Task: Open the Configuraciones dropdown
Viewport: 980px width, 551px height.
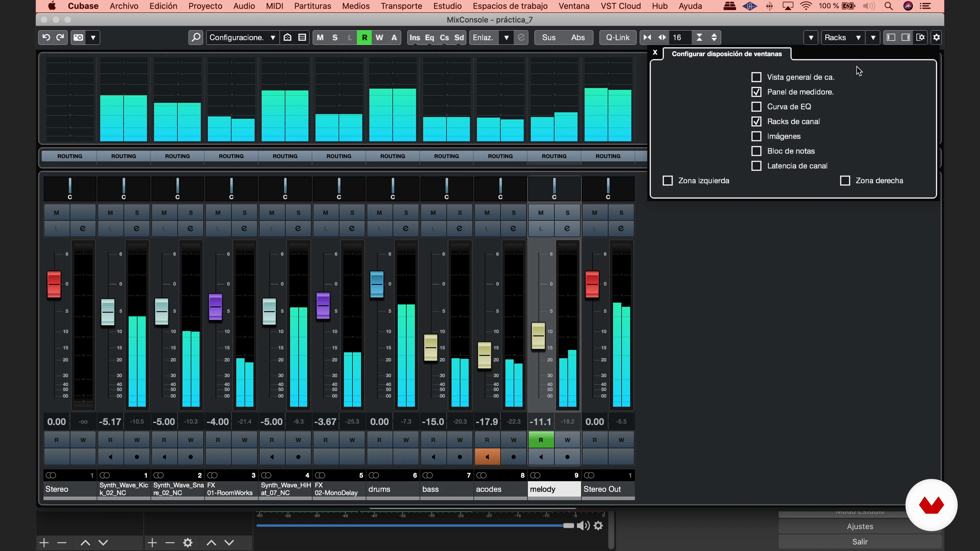Action: (242, 37)
